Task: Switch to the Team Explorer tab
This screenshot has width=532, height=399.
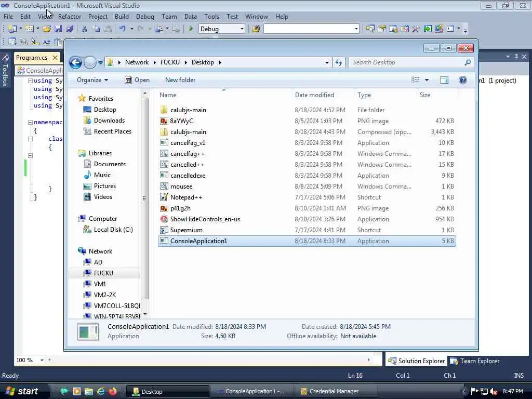Action: (475, 361)
